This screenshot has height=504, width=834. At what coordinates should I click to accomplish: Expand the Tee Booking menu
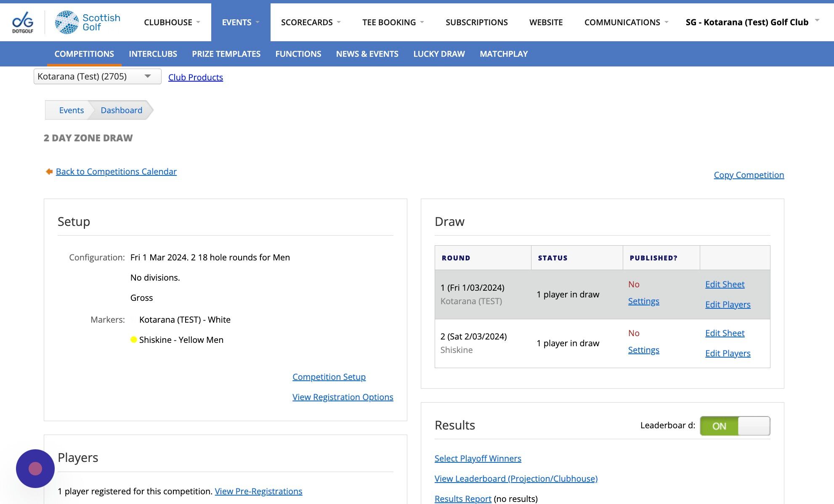393,22
